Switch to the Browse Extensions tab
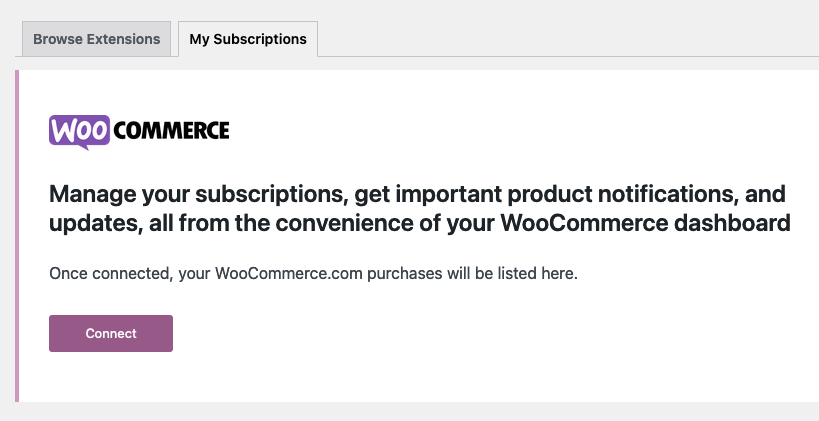Viewport: 819px width, 421px height. 97,39
